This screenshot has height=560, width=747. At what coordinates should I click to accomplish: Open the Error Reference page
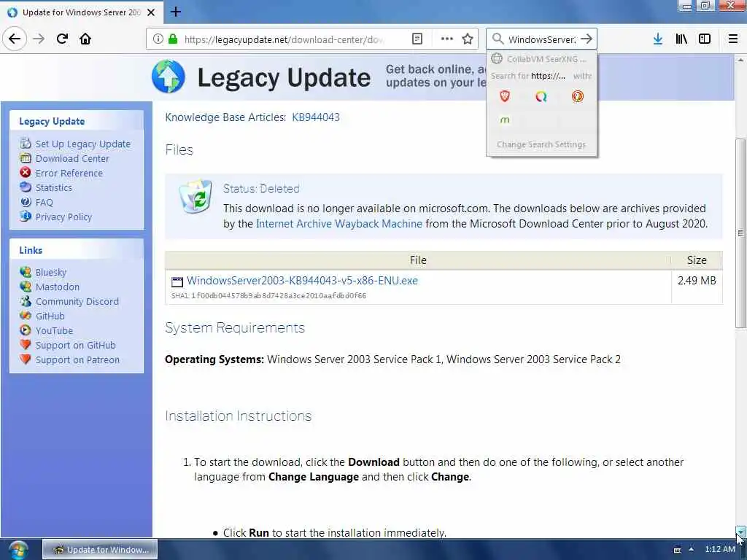pos(69,174)
